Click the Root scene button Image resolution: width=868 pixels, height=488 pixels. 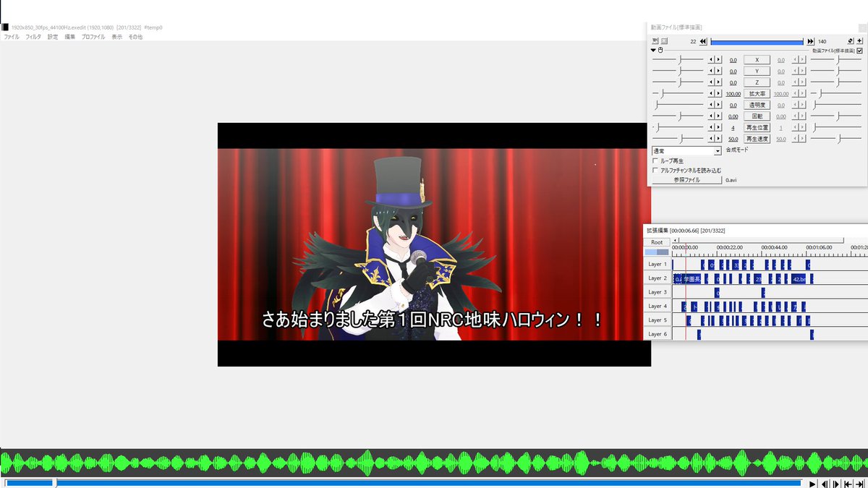click(x=657, y=242)
